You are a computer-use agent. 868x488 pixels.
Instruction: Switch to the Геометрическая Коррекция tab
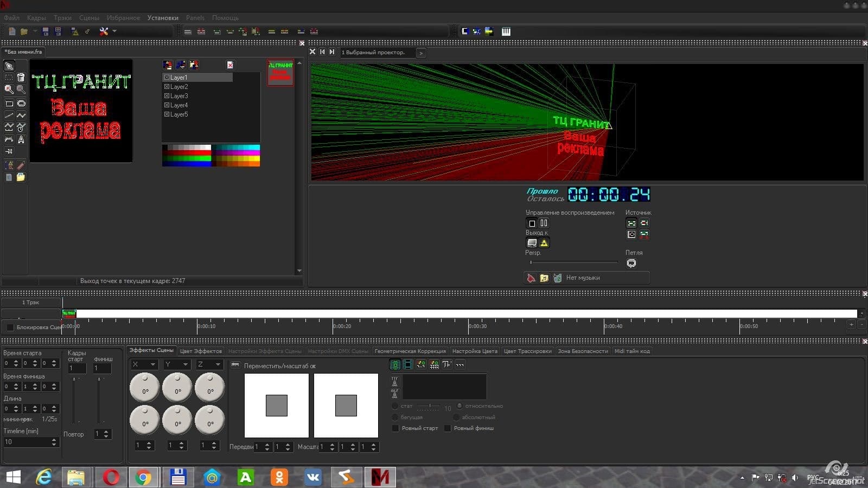(x=410, y=351)
